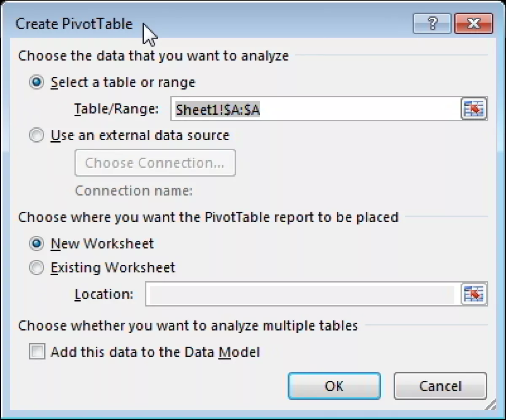Select Existing Worksheet for placement
Viewport: 506px width, 420px height.
click(x=36, y=268)
